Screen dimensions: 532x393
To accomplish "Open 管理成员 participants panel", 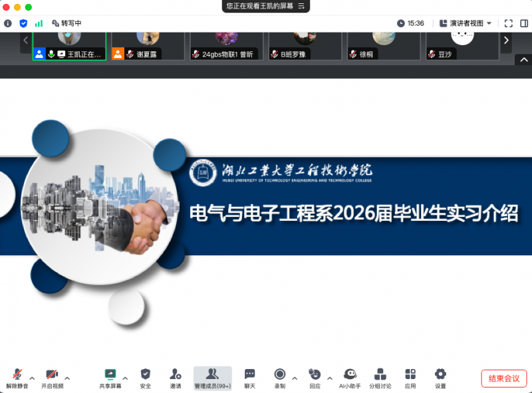I will click(x=212, y=378).
